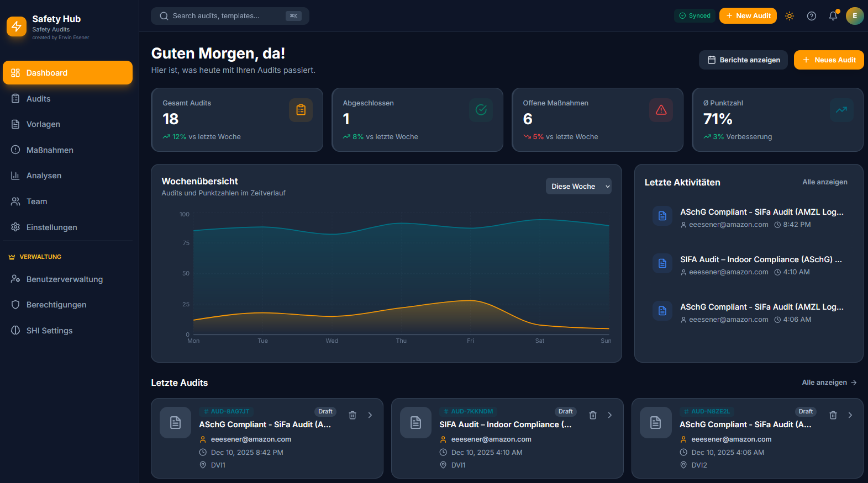This screenshot has width=868, height=483.
Task: Expand audit AUD-N8ZE2L with chevron arrow
Action: click(x=850, y=415)
